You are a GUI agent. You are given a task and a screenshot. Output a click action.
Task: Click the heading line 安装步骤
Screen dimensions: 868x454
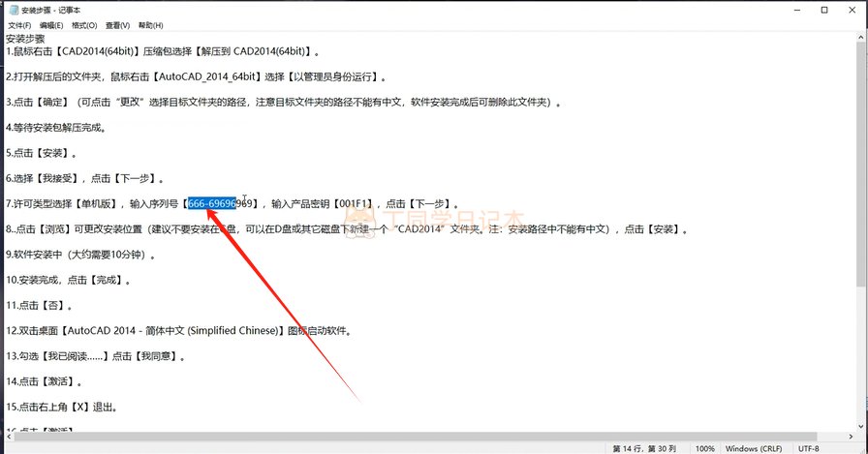pos(25,39)
